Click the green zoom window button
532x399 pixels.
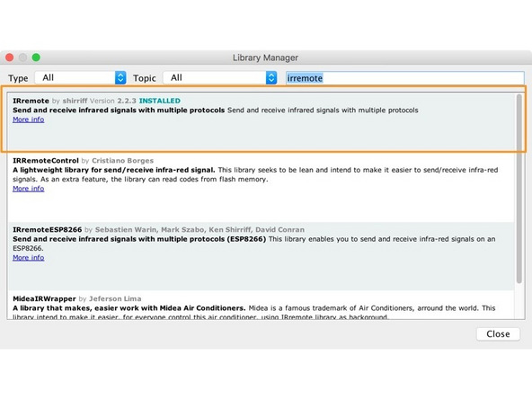[36, 58]
